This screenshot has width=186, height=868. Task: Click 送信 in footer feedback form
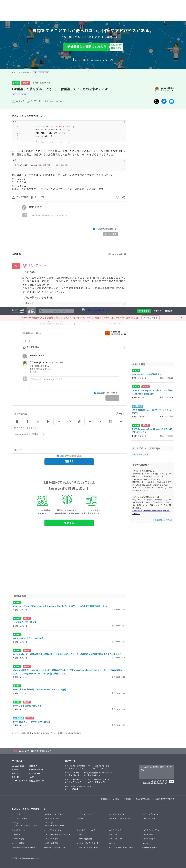click(x=171, y=782)
